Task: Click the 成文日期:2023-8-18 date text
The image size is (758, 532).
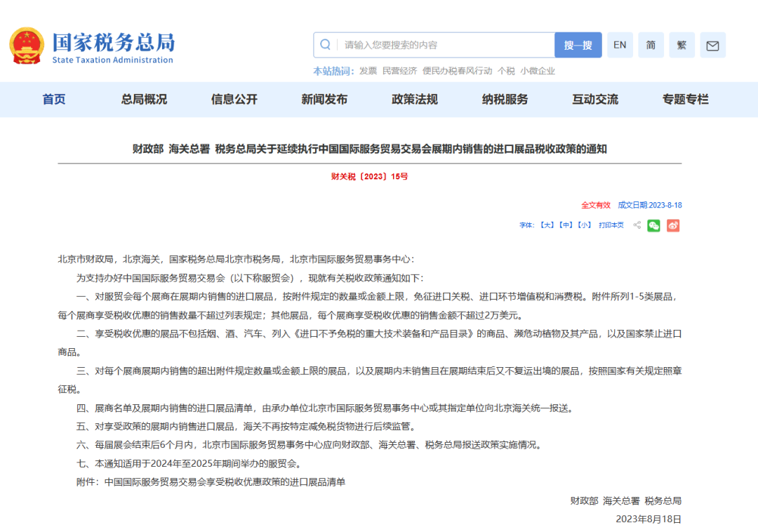Action: [650, 206]
